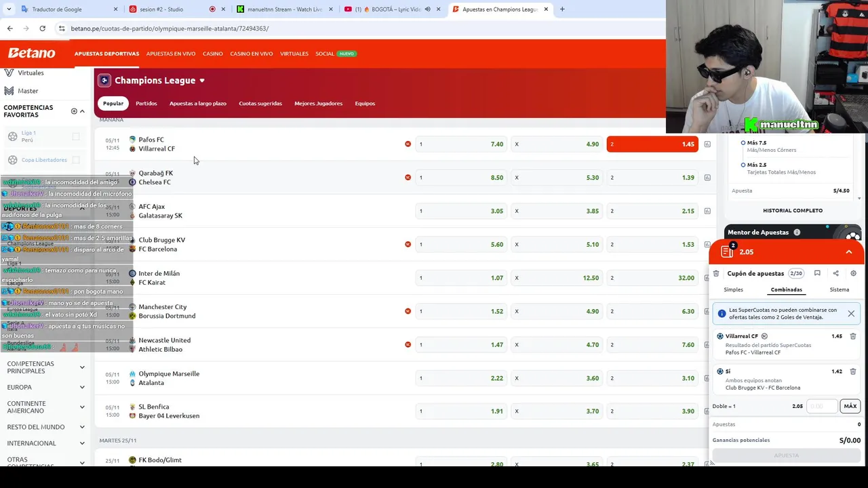This screenshot has width=868, height=488.
Task: Open Mentor de Apuestas info icon
Action: coord(797,232)
